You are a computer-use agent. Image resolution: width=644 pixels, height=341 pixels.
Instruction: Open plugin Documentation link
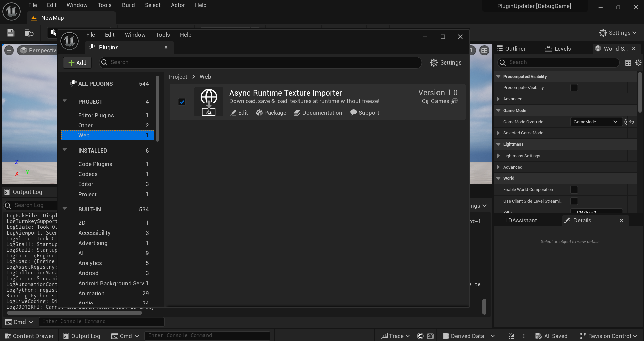[318, 113]
